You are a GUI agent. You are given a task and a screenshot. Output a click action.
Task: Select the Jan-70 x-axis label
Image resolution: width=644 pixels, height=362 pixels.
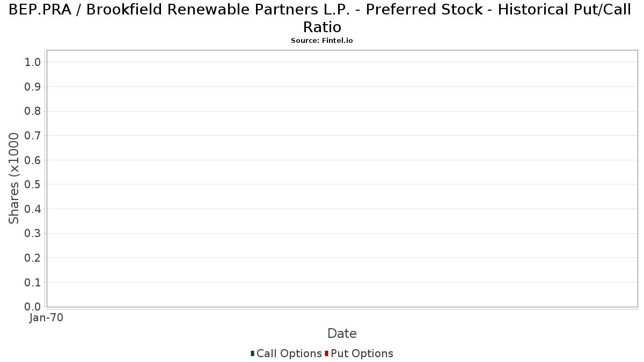coord(46,318)
